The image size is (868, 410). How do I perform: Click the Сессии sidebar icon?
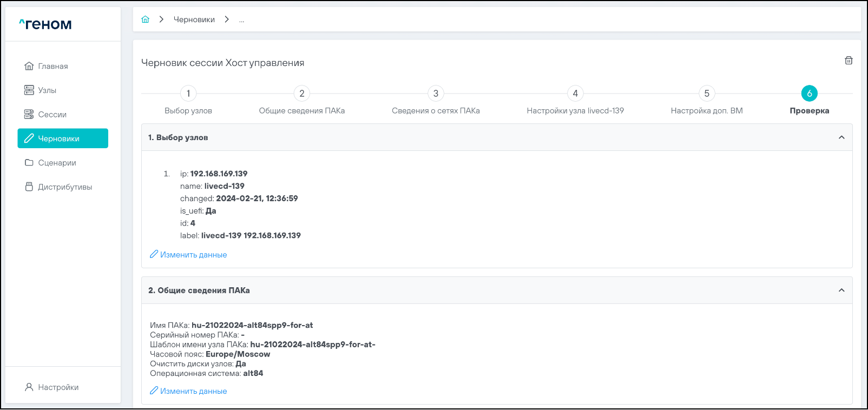pyautogui.click(x=29, y=115)
